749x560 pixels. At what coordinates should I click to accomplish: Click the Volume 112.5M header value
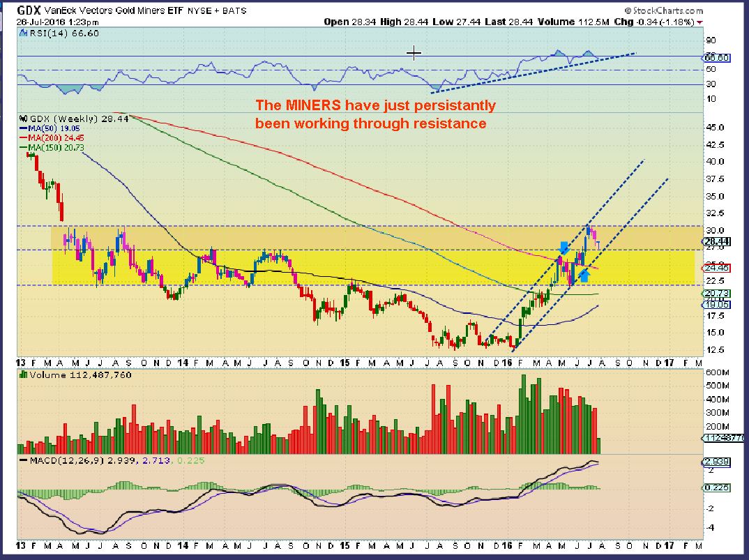(573, 22)
